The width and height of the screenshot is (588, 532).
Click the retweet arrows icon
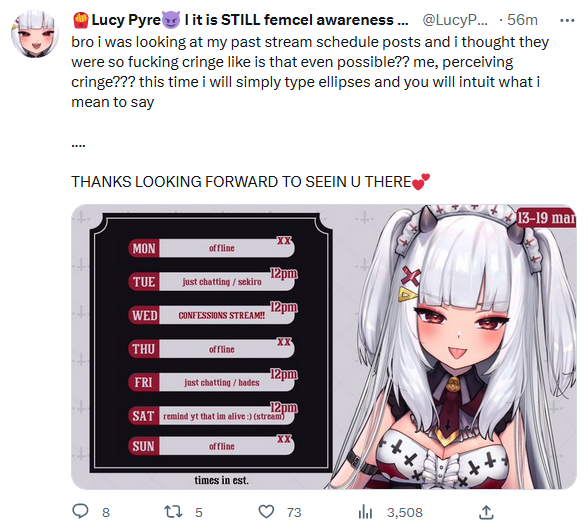pos(173,512)
